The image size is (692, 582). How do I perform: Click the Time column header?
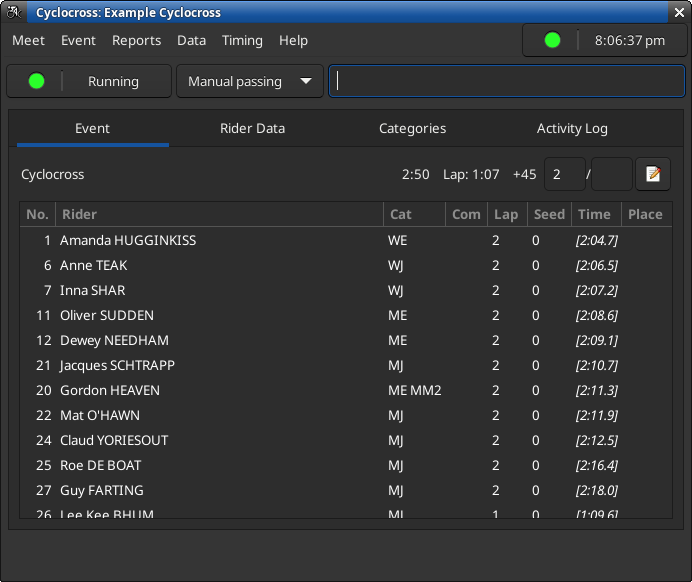click(597, 214)
